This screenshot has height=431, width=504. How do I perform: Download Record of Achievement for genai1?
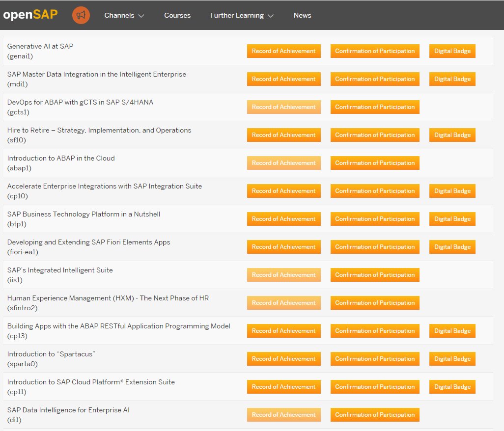tap(284, 51)
